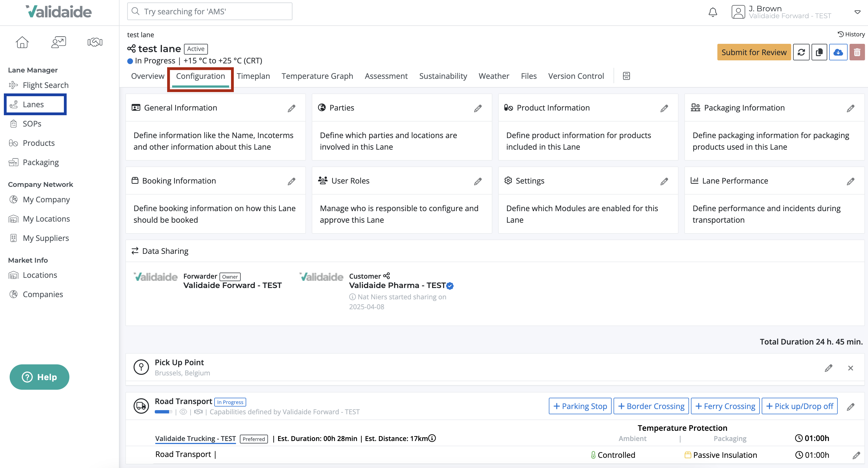Viewport: 868px width, 468px height.
Task: Open the user account avatar icon
Action: pos(738,12)
